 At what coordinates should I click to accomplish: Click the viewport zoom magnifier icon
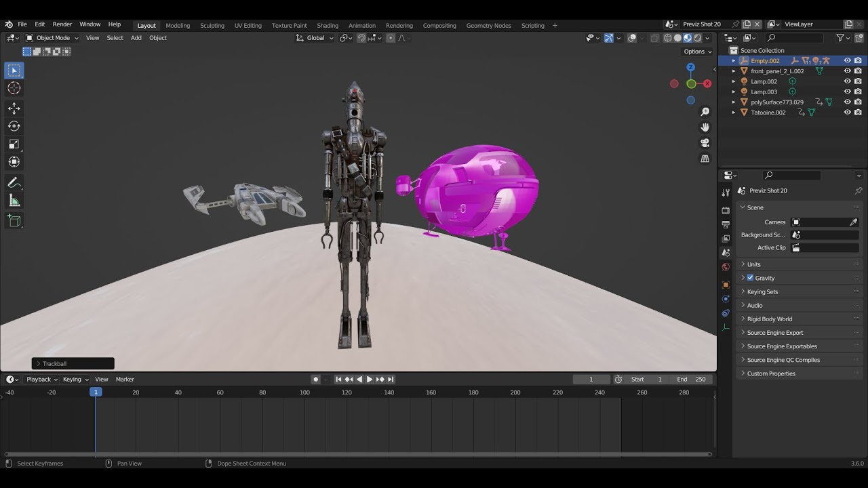click(x=705, y=112)
